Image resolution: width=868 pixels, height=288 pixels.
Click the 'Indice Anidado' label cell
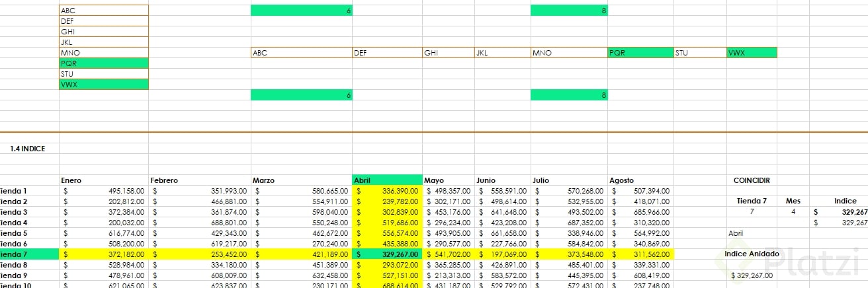(x=752, y=254)
